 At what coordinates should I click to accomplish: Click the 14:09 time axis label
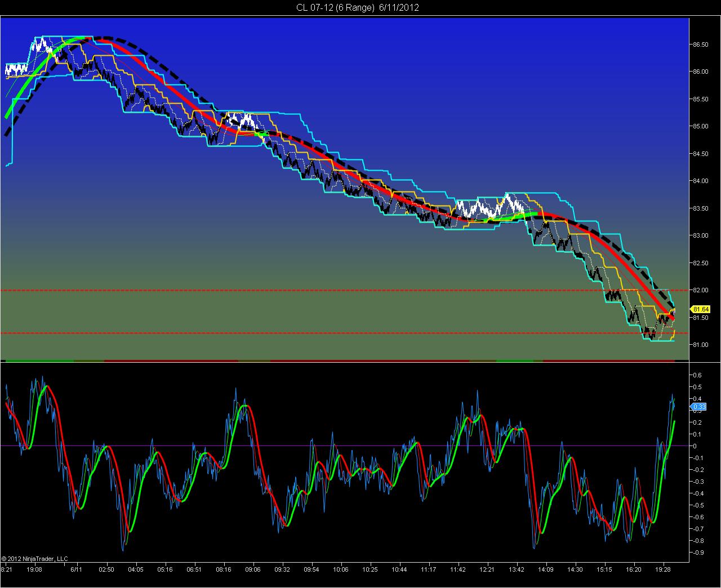(x=546, y=569)
